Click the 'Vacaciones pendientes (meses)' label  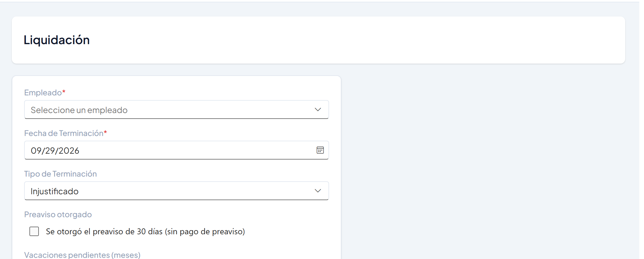coord(82,255)
